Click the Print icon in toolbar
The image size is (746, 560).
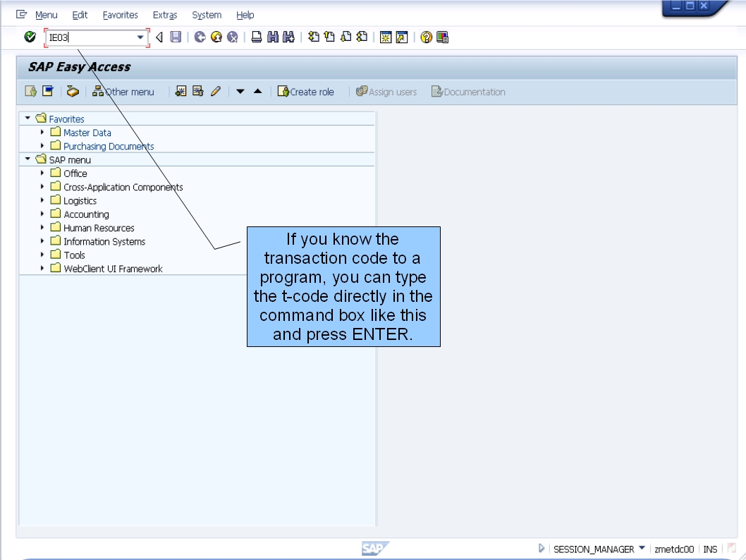point(257,37)
